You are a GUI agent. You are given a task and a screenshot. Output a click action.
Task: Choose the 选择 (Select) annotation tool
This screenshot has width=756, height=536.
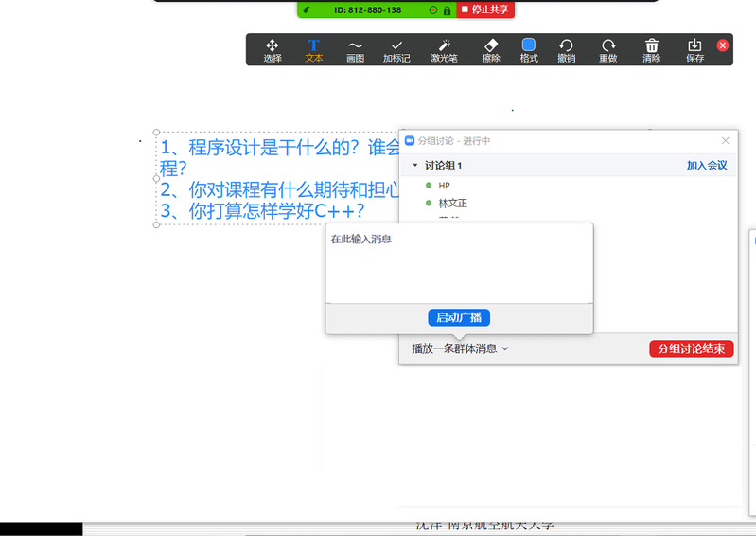tap(273, 50)
